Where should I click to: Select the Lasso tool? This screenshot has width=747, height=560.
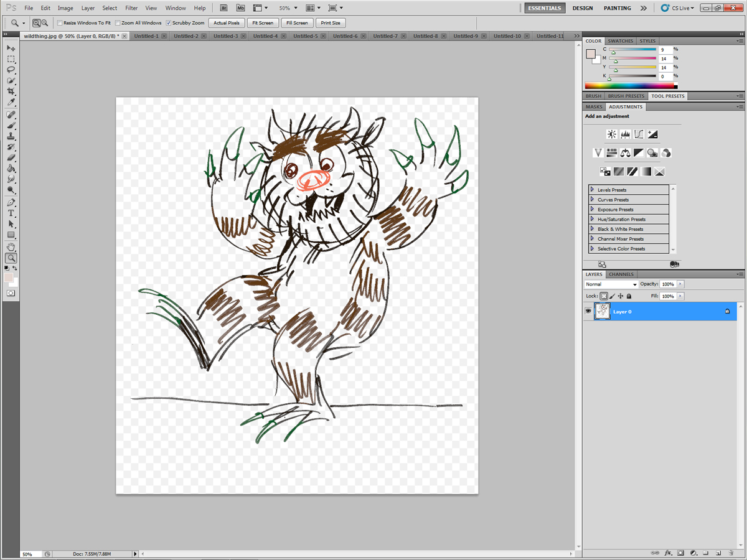click(x=11, y=70)
